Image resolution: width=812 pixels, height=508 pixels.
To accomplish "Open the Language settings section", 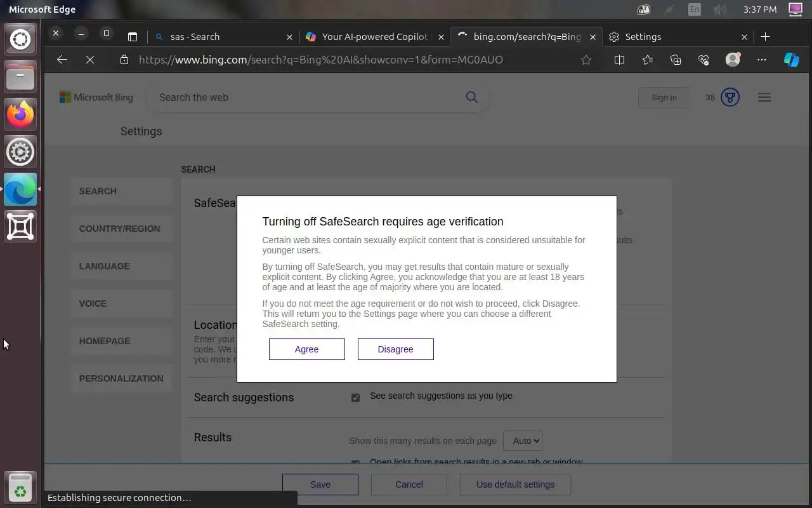I will click(122, 266).
